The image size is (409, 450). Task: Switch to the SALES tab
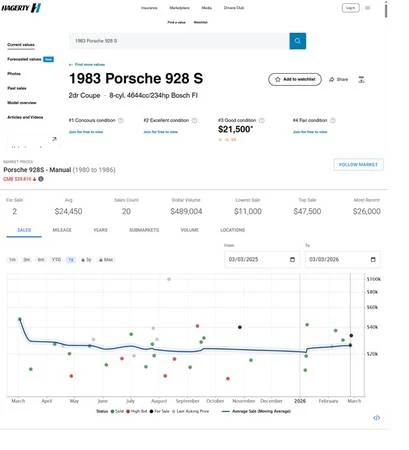coord(24,230)
